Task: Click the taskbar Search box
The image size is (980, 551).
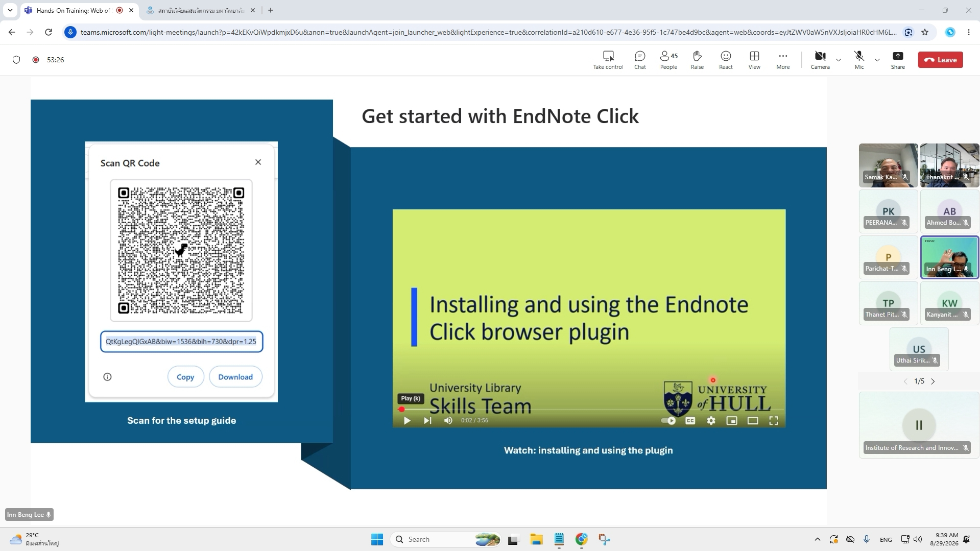Action: (x=446, y=539)
